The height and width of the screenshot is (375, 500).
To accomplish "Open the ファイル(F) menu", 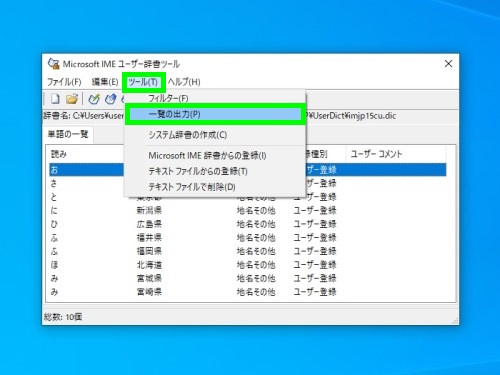I will [64, 82].
